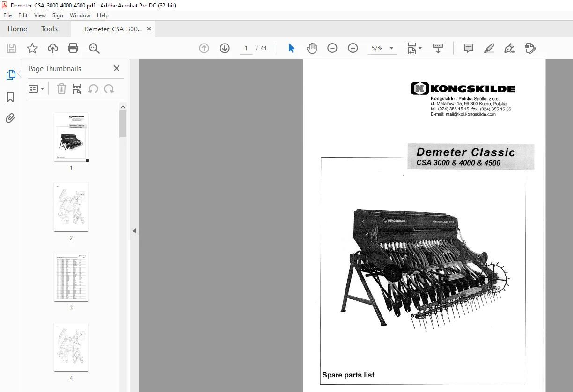Image resolution: width=573 pixels, height=392 pixels.
Task: Print the document
Action: pos(73,48)
